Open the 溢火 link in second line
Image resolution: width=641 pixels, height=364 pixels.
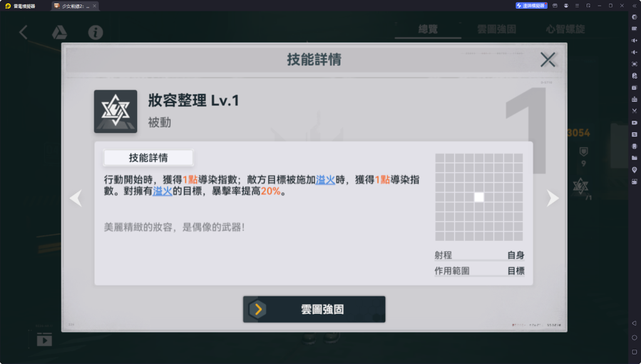tap(162, 191)
